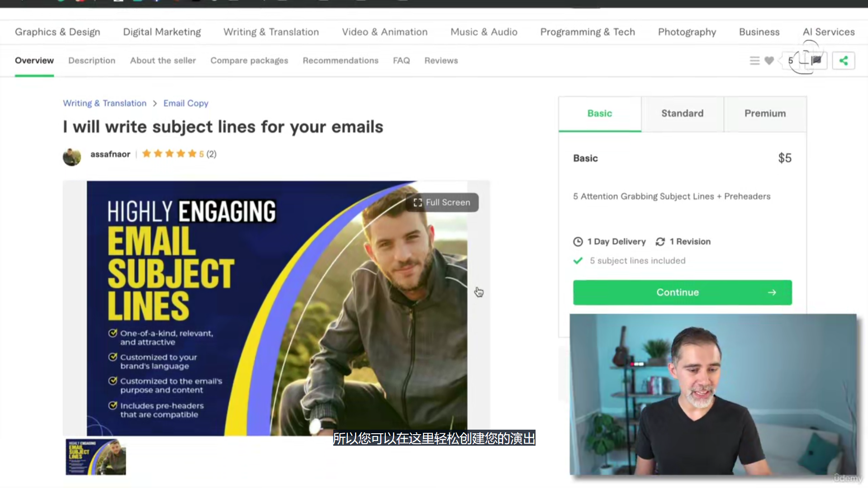
Task: Open the Compare packages section
Action: tap(249, 61)
